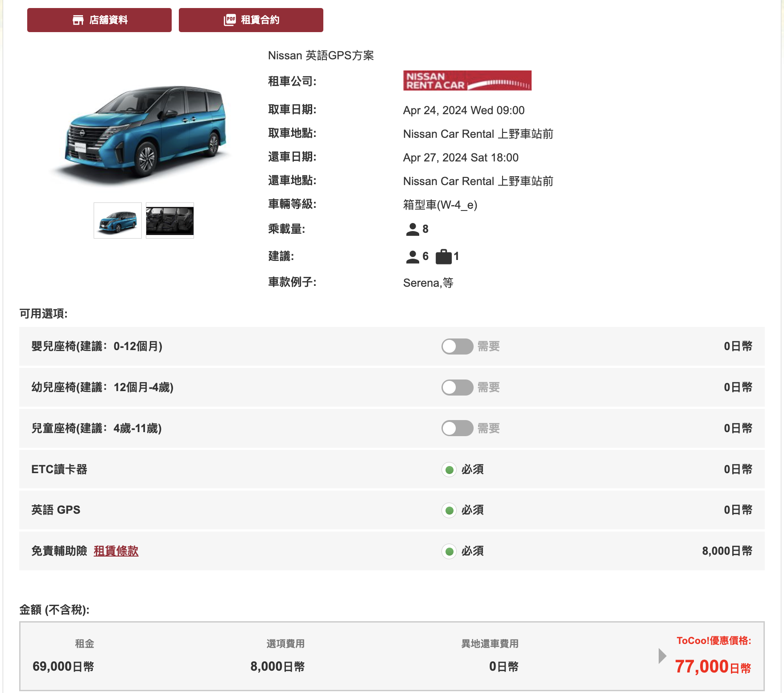Click the 嬰兒座椅(建議: 0-12個月) label
784x693 pixels.
pyautogui.click(x=97, y=346)
